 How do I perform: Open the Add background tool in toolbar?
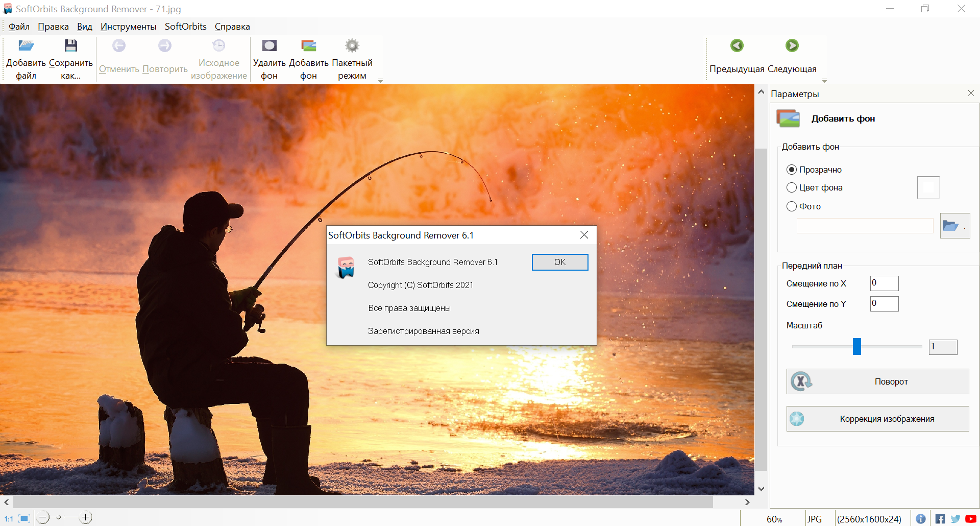click(x=308, y=46)
